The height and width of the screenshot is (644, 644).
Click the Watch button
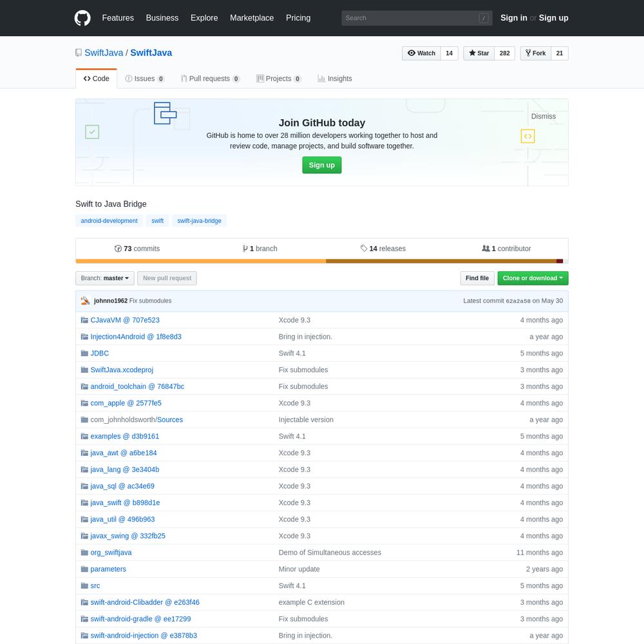click(x=421, y=53)
